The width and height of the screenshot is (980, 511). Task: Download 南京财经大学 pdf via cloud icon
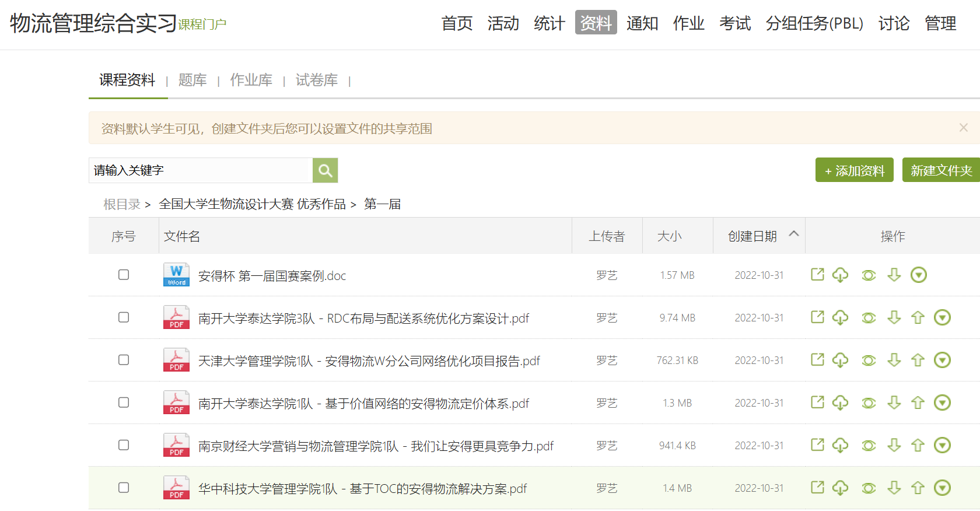pos(840,445)
